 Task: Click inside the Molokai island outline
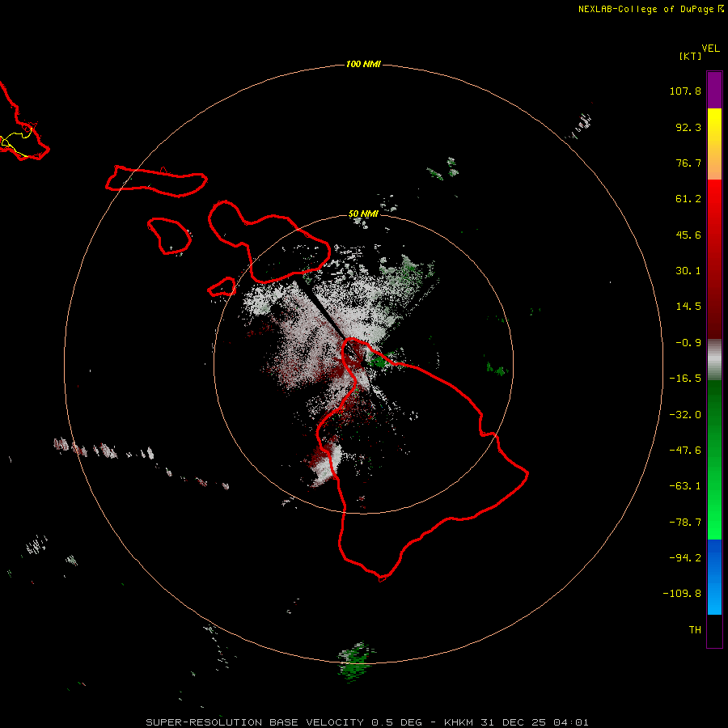[x=157, y=181]
